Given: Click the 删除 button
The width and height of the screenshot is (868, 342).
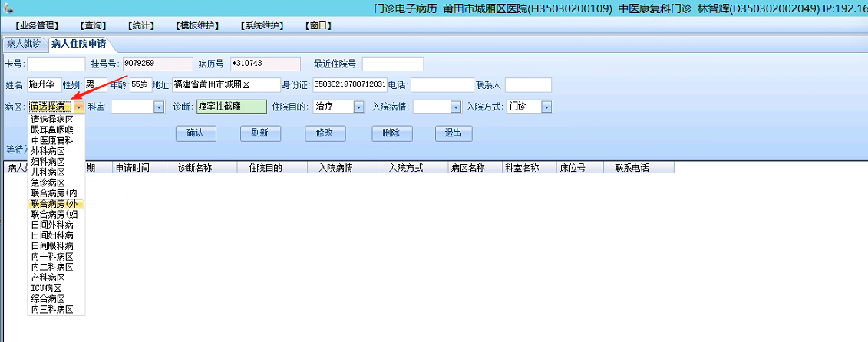Looking at the screenshot, I should coord(392,133).
